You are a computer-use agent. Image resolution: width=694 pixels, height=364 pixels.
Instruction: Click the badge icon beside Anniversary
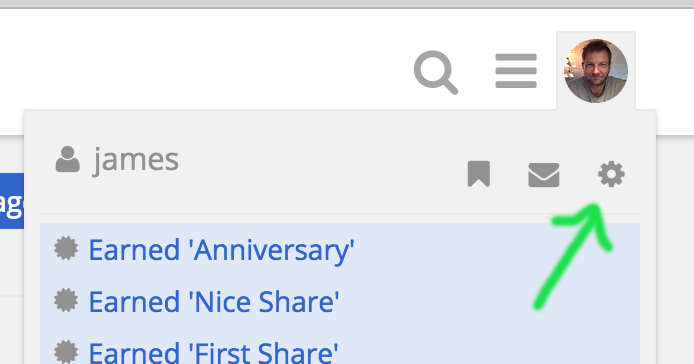click(x=66, y=248)
